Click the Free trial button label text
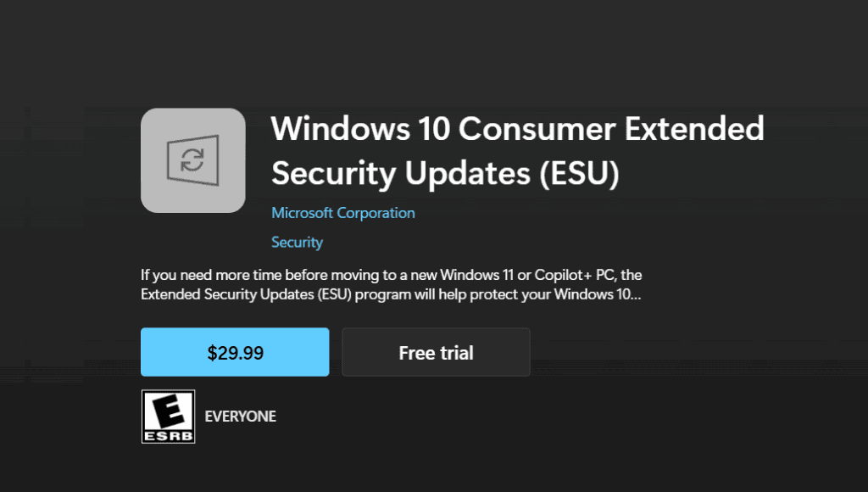 (x=436, y=352)
